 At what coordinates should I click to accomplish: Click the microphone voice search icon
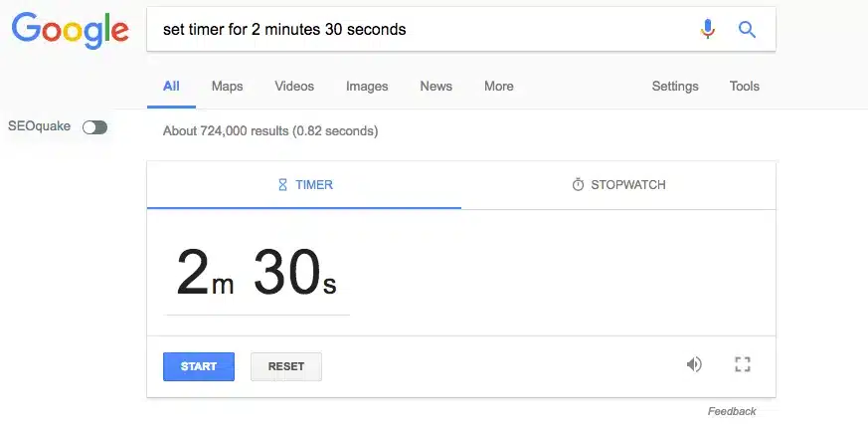pos(707,30)
